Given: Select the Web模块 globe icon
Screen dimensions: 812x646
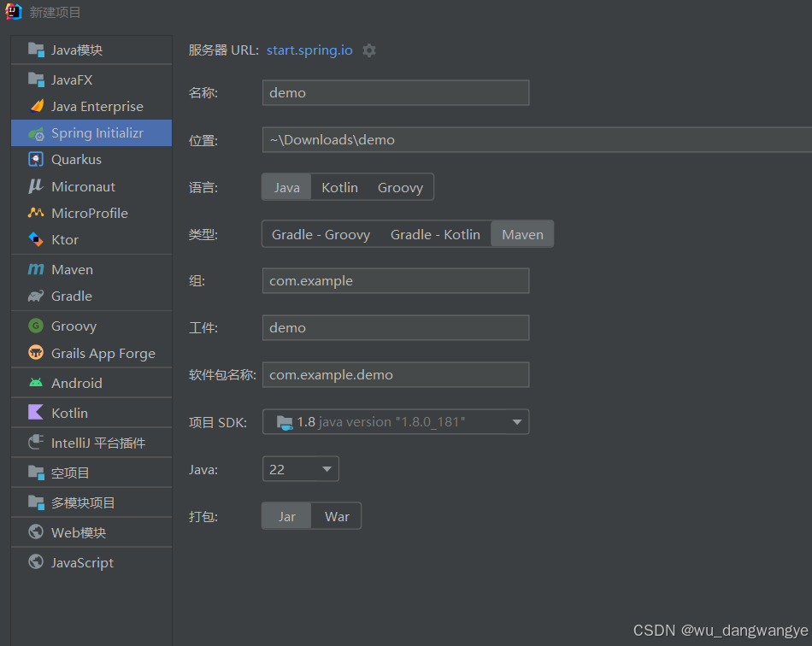Looking at the screenshot, I should point(36,531).
